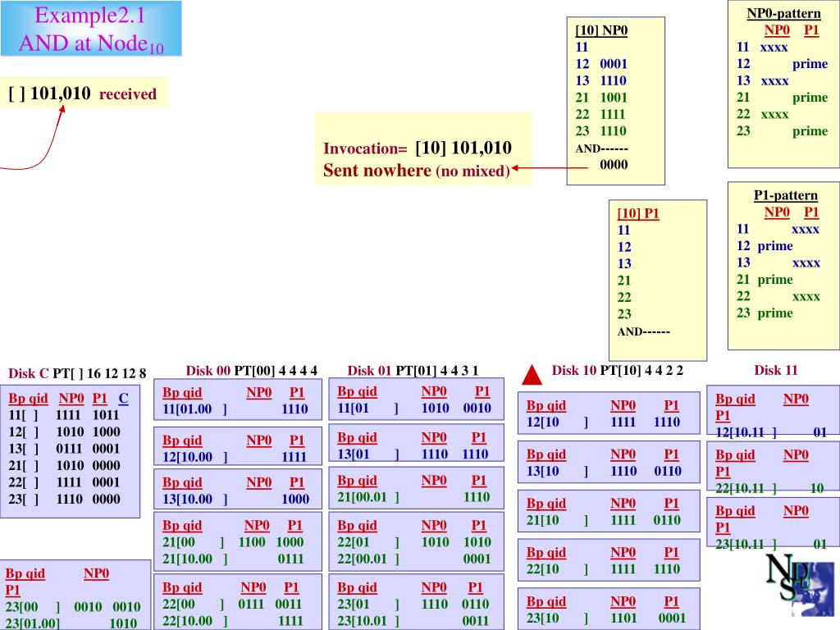Viewport: 840px width, 630px height.
Task: Select "21 prime" row in P1-pattern box
Action: coord(765,279)
